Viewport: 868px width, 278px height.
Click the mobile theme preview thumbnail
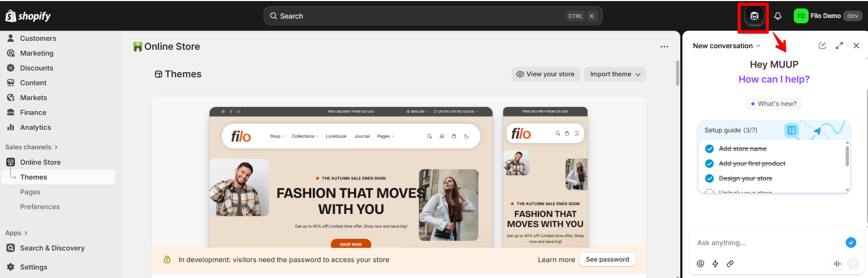point(545,177)
